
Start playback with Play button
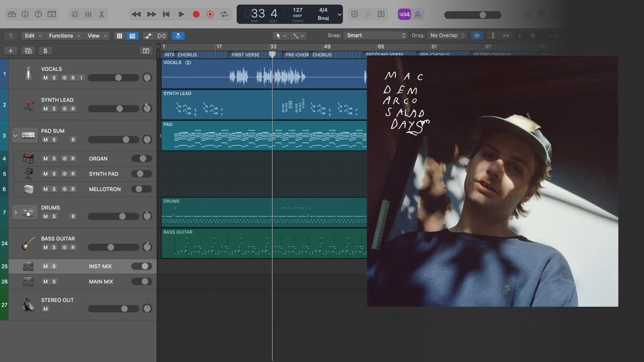(x=181, y=14)
